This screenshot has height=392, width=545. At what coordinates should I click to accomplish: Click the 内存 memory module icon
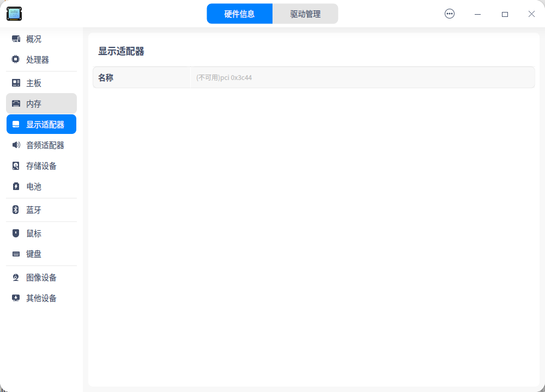[15, 103]
